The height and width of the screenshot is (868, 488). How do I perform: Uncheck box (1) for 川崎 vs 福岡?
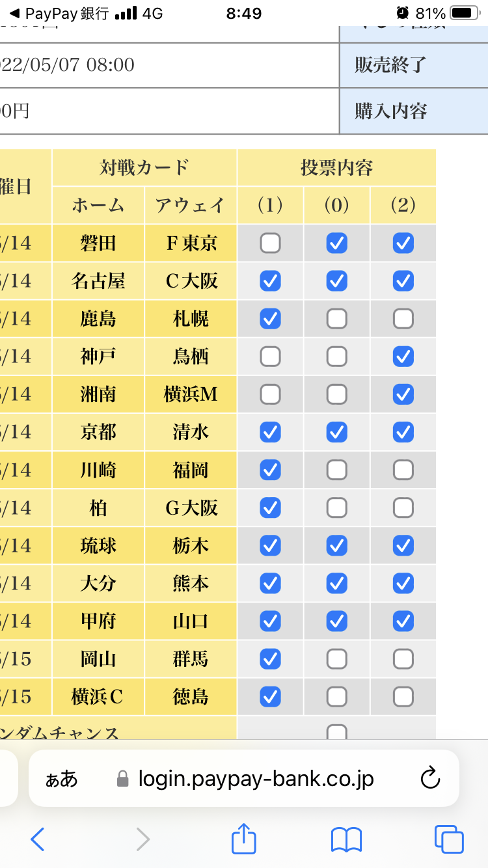pyautogui.click(x=270, y=470)
